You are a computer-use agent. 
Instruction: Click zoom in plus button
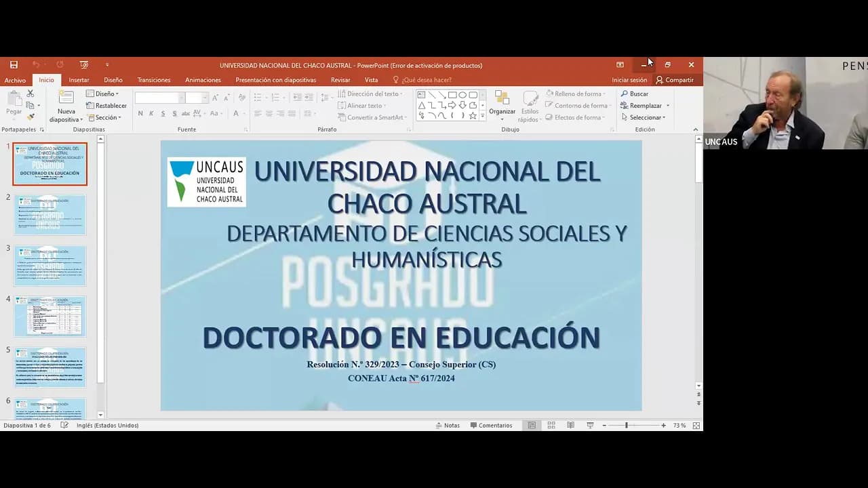pyautogui.click(x=663, y=426)
